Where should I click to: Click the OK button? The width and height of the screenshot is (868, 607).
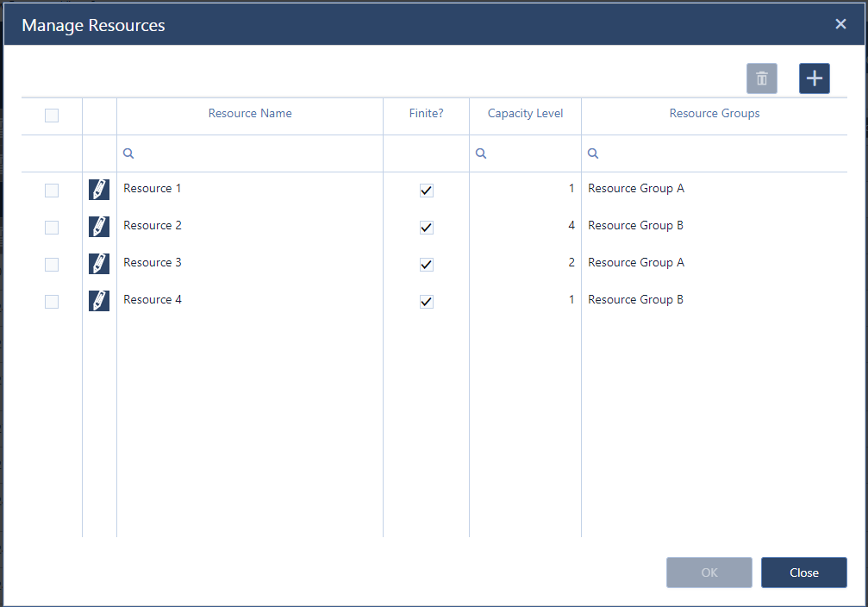coord(709,572)
